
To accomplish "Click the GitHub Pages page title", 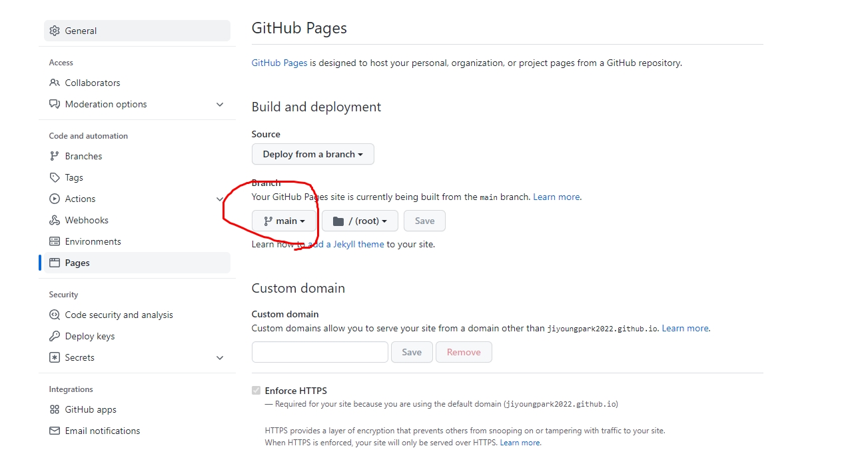I will coord(299,28).
